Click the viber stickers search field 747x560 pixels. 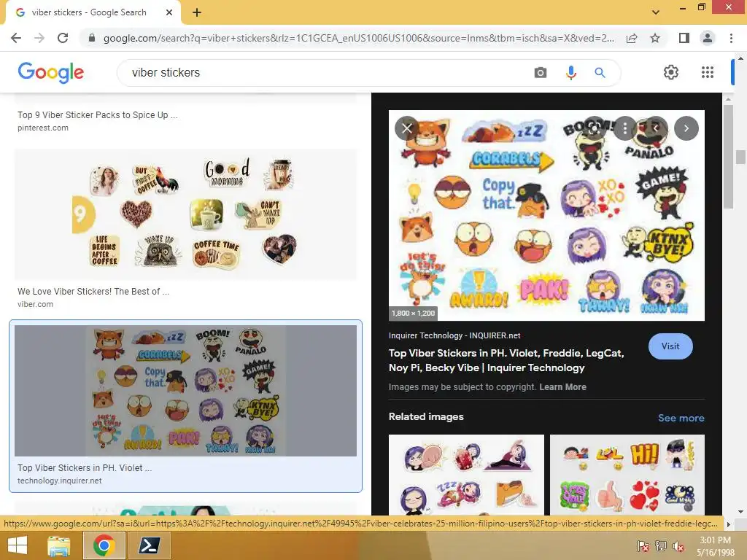329,73
